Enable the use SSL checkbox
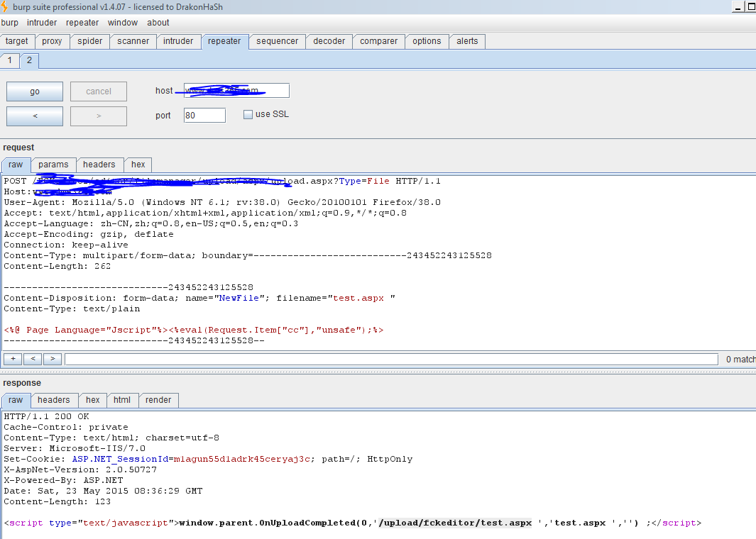Image resolution: width=756 pixels, height=539 pixels. tap(248, 115)
